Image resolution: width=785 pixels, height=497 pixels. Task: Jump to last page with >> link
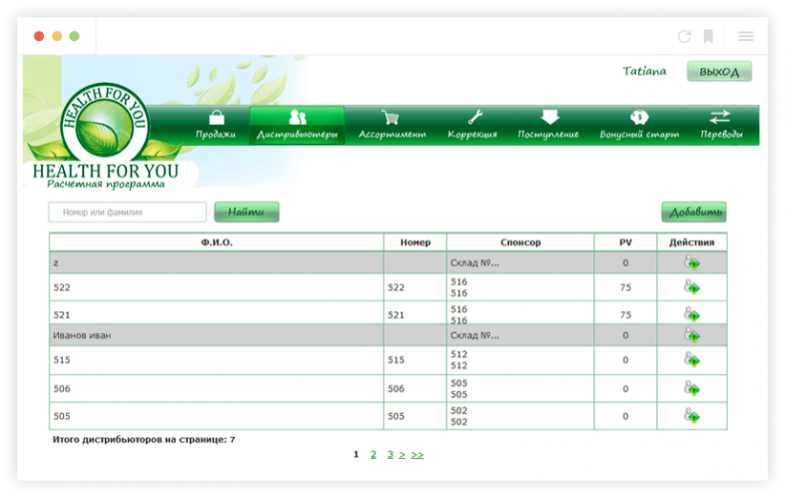click(x=417, y=454)
